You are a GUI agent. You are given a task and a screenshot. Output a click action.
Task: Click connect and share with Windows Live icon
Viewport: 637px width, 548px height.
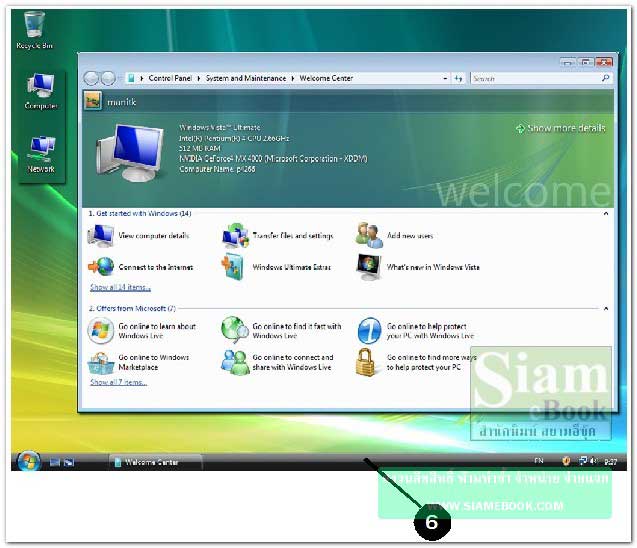point(235,362)
